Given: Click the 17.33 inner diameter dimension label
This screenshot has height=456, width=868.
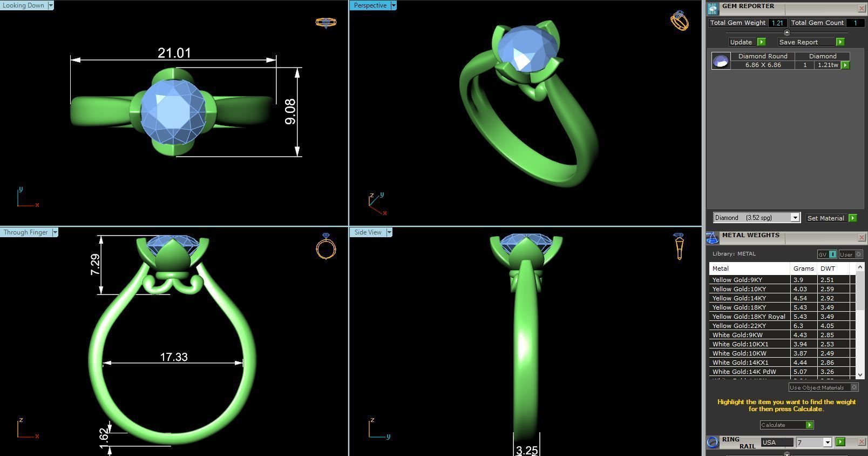Looking at the screenshot, I should [x=174, y=357].
